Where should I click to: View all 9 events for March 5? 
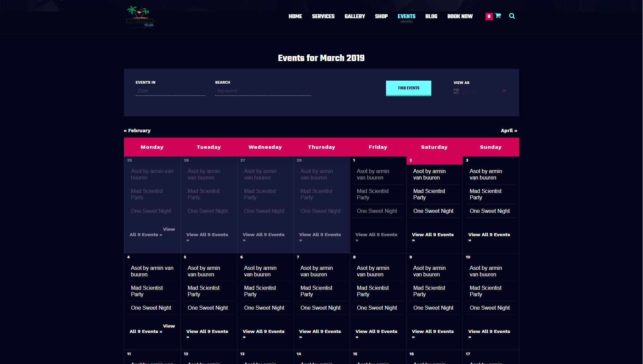pos(207,334)
